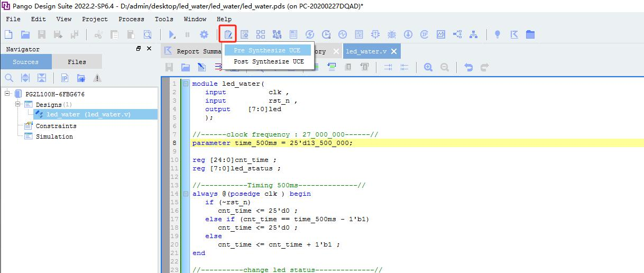Click the New File toolbar icon

point(8,34)
